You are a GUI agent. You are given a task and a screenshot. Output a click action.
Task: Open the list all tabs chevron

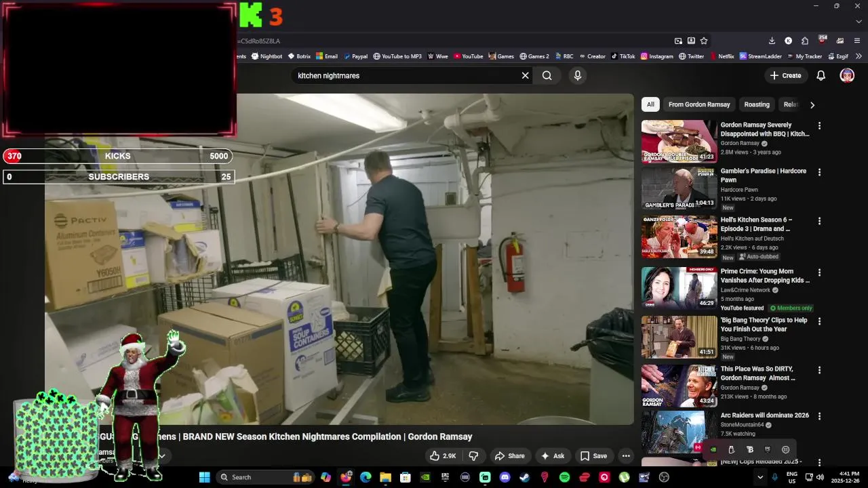(859, 22)
